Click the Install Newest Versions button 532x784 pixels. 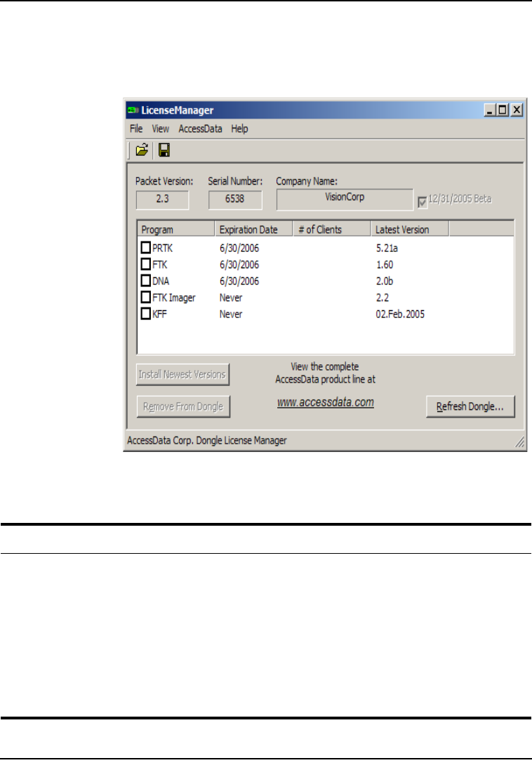(182, 375)
